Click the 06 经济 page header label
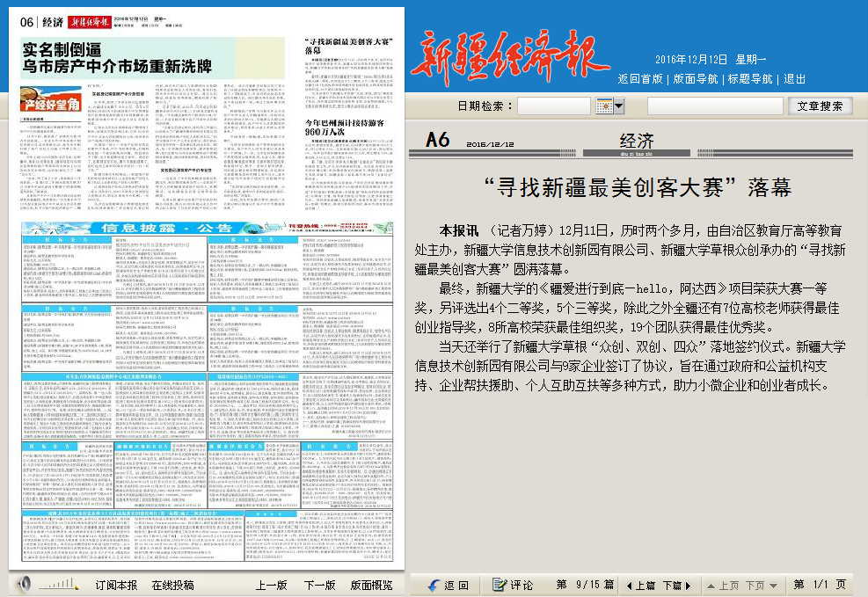 [41, 22]
